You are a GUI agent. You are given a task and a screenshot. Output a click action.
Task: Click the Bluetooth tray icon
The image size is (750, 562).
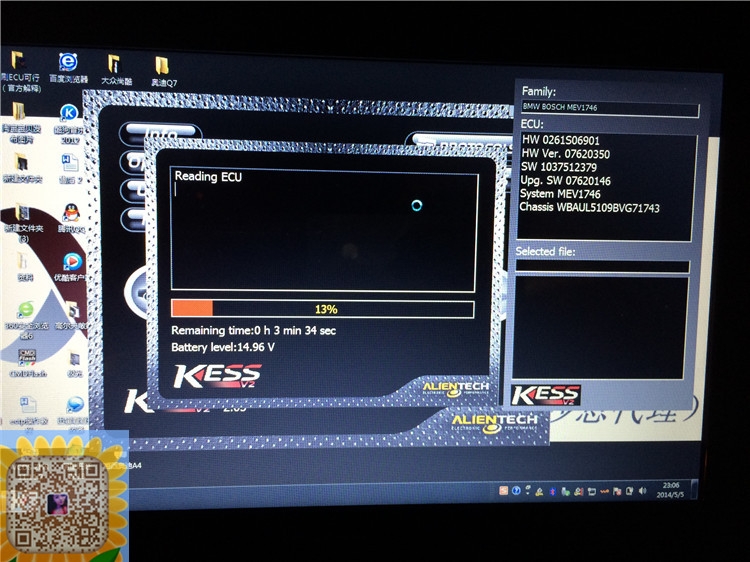click(552, 491)
